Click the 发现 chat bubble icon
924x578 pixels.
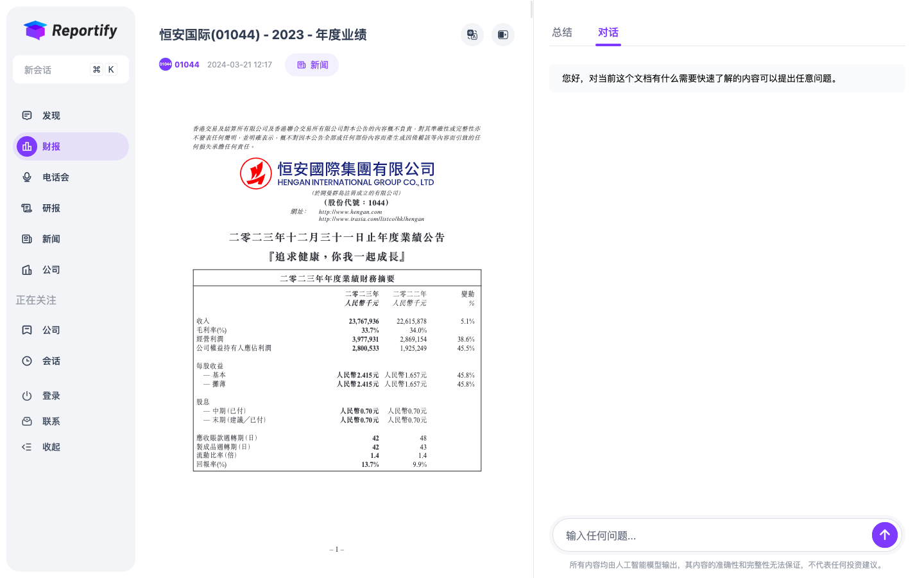point(27,116)
